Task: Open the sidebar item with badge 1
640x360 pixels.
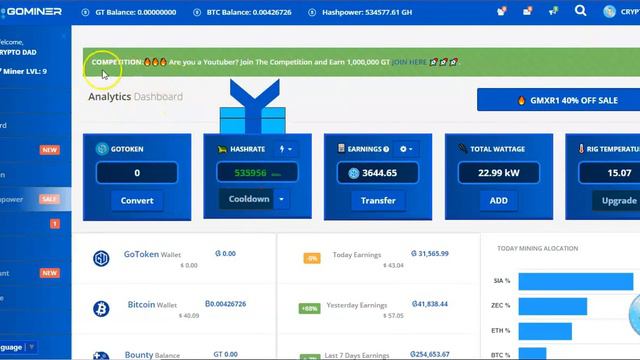Action: pyautogui.click(x=36, y=224)
